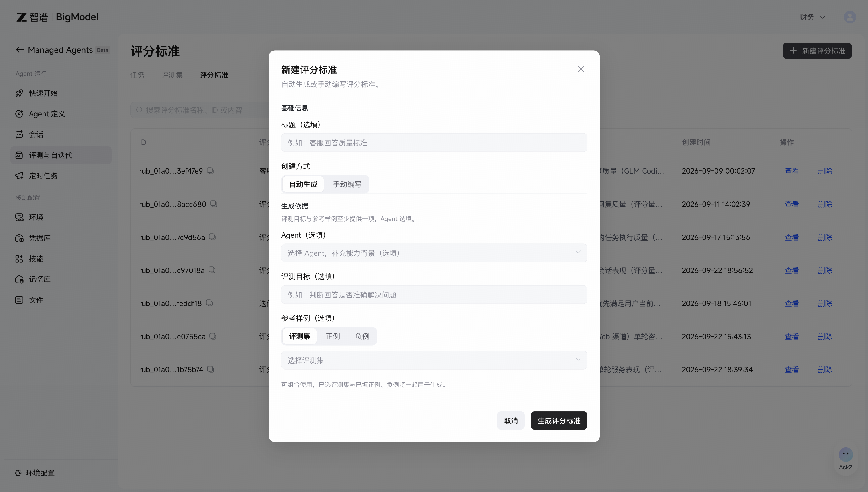This screenshot has width=868, height=492.
Task: Open 凭据库 in sidebar
Action: tap(61, 238)
